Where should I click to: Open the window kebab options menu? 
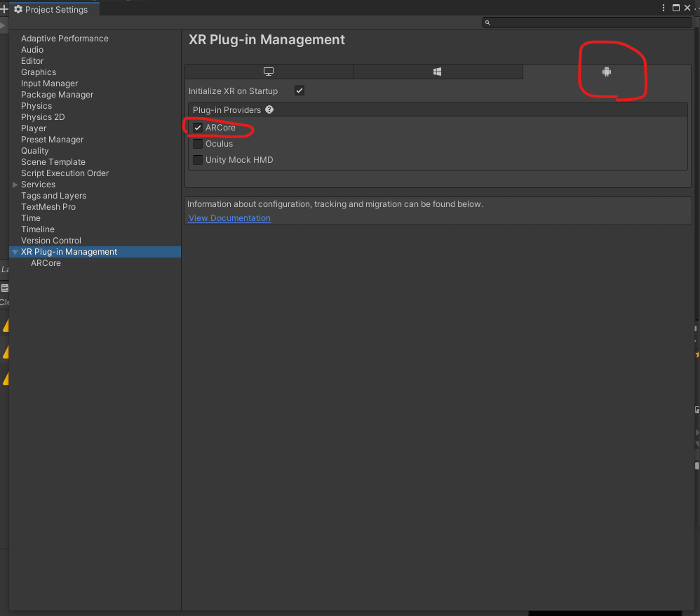pyautogui.click(x=664, y=8)
